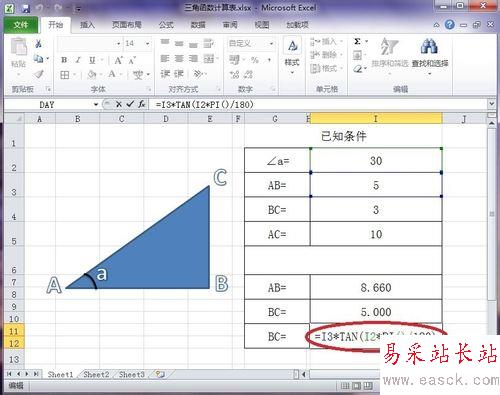Toggle Center text alignment
The image size is (500, 395).
(x=179, y=59)
